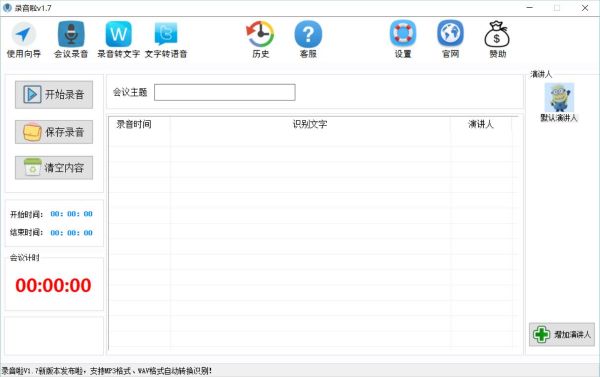Click the 赞助 sponsor money bag icon
The width and height of the screenshot is (600, 377).
pyautogui.click(x=497, y=40)
